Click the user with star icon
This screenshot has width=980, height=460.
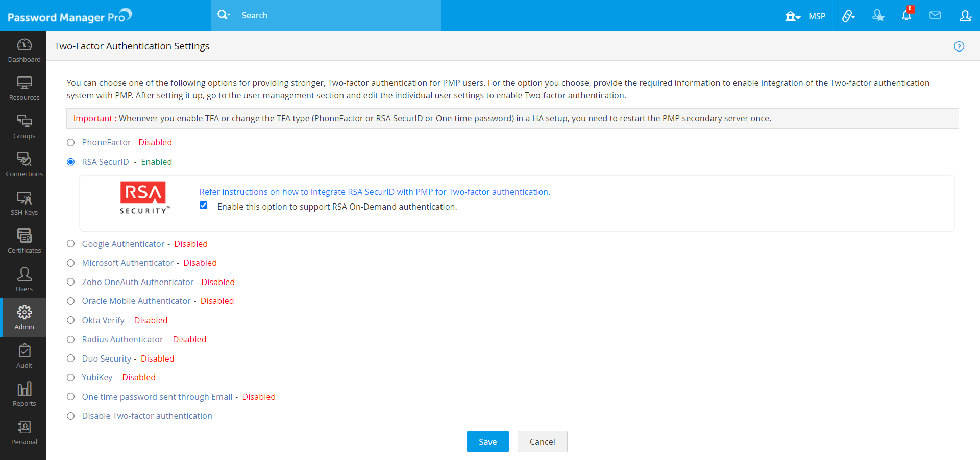point(878,15)
